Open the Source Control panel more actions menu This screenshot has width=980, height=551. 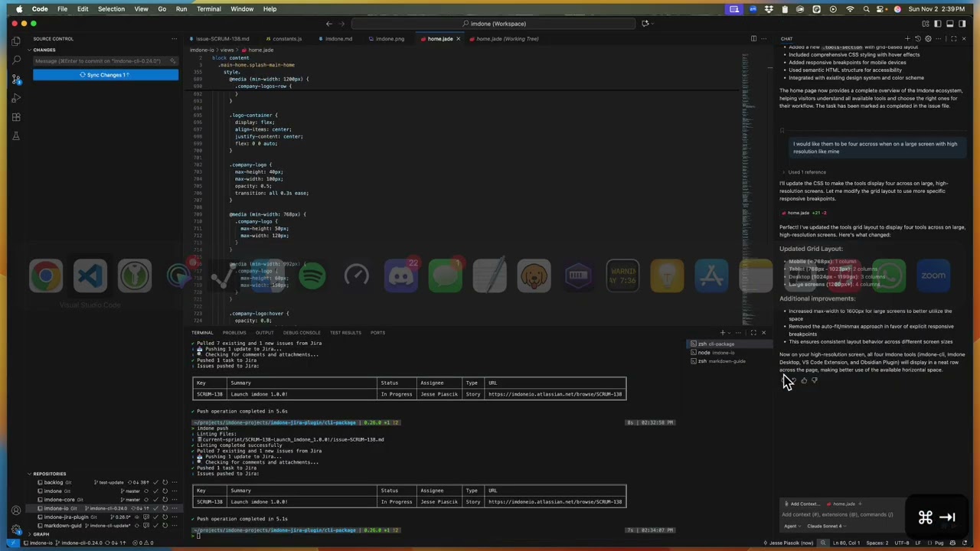point(175,38)
